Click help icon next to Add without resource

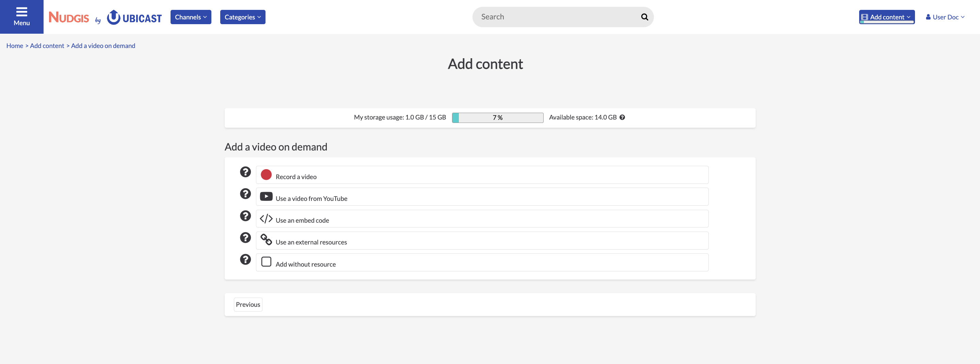[245, 260]
